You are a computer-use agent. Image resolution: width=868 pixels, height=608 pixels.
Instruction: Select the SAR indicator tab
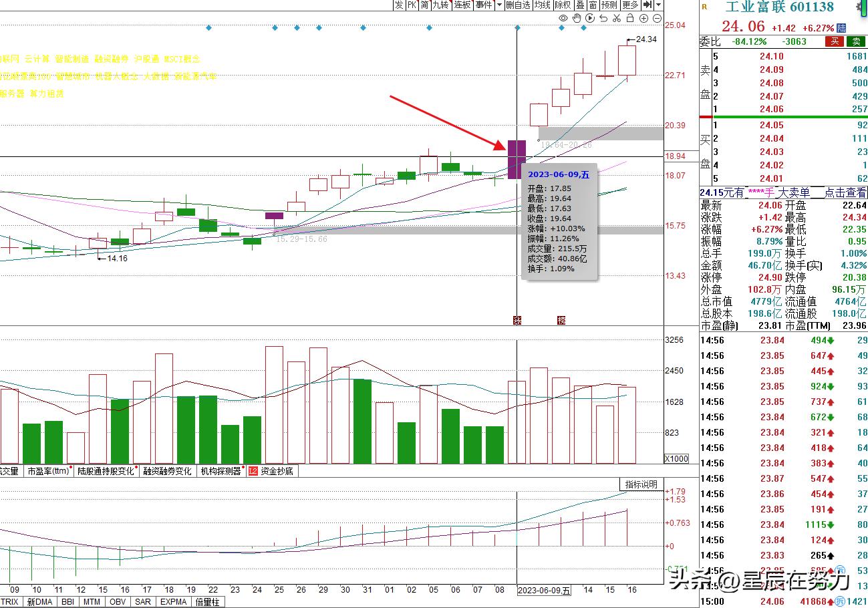(143, 602)
